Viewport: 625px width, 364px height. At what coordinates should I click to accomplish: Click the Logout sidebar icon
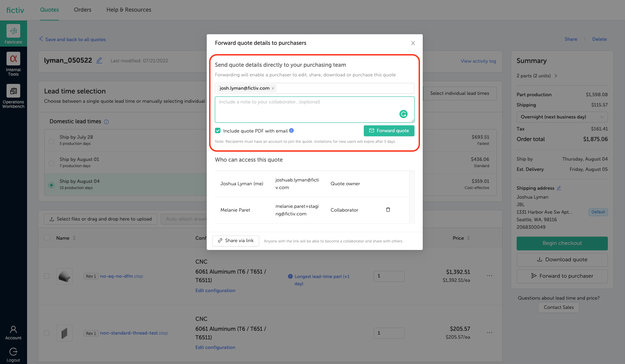[13, 355]
